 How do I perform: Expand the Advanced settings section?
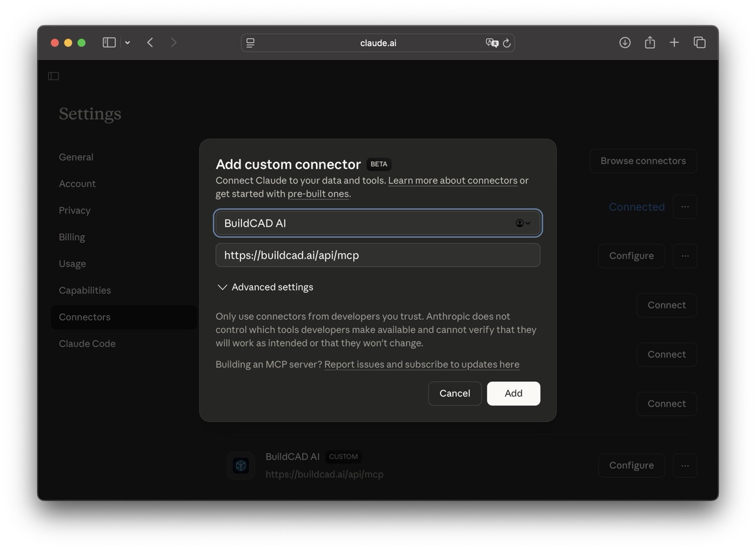pos(265,287)
